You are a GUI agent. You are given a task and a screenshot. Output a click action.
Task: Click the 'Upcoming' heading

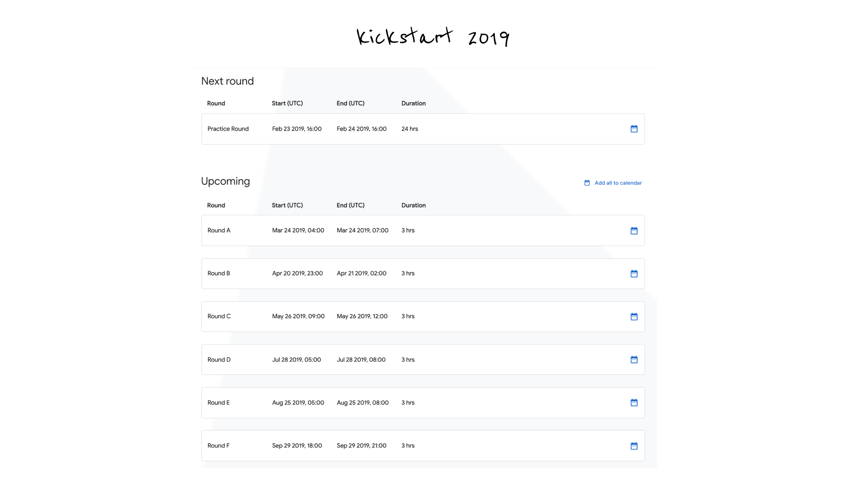(x=225, y=181)
